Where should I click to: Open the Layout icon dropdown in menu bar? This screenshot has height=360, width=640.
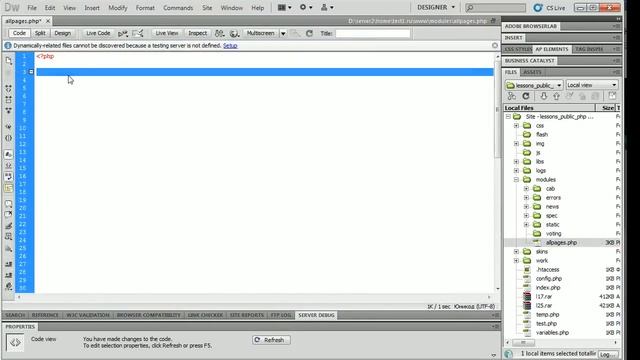coord(284,7)
